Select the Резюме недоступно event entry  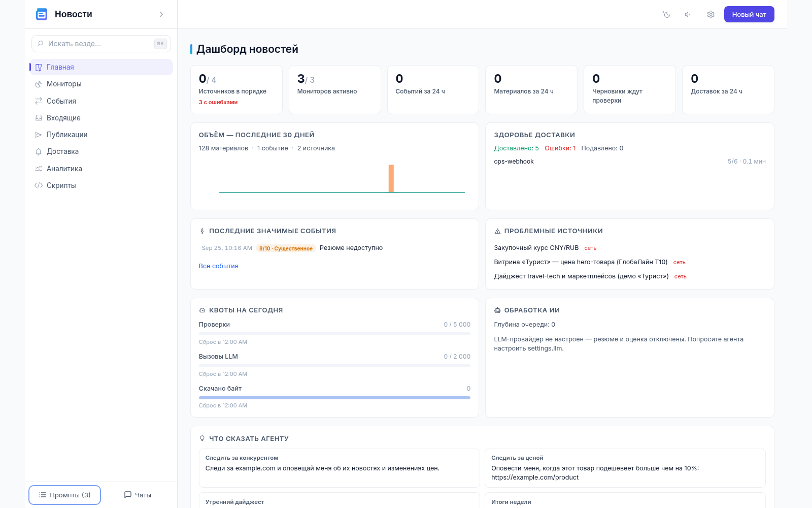pyautogui.click(x=351, y=248)
